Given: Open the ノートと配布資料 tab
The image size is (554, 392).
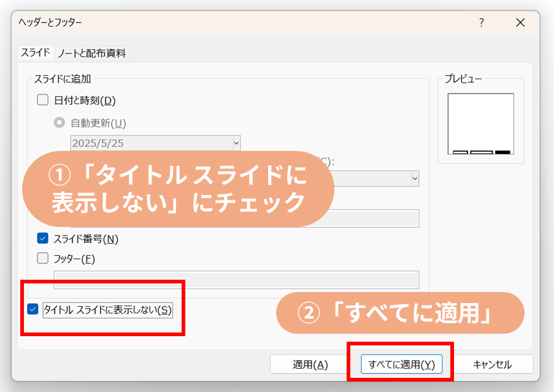Looking at the screenshot, I should click(x=92, y=53).
